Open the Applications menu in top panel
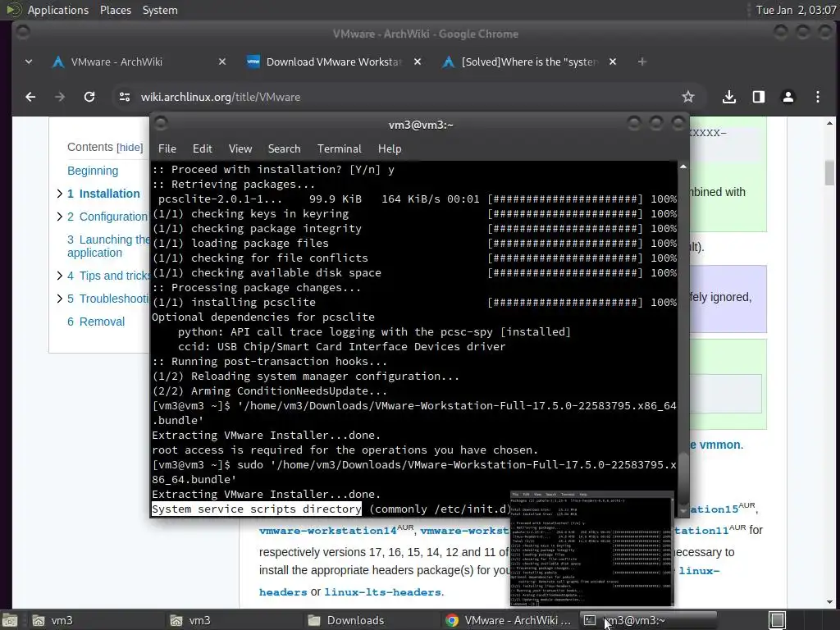 [58, 10]
